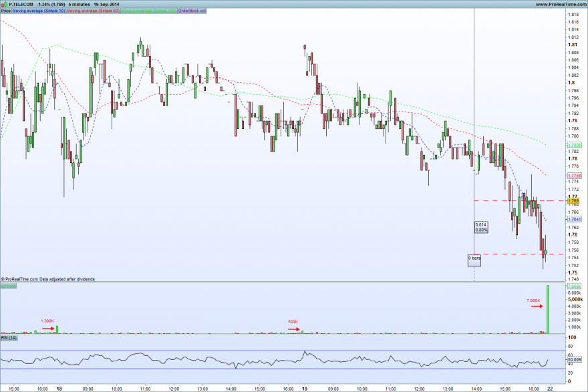Click the P.TELECOM instrument name in title bar
Viewport: 588px width, 392px height.
point(21,4)
